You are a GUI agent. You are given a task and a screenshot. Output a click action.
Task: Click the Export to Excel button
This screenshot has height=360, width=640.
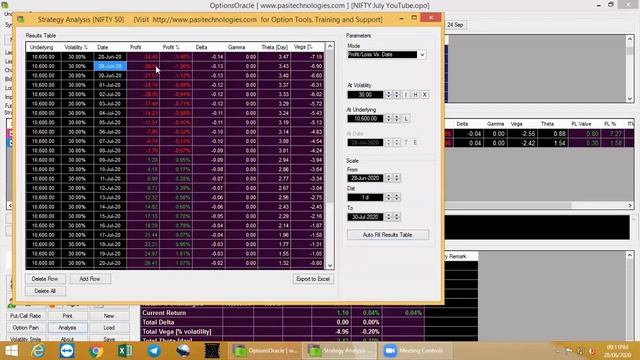[x=313, y=279]
